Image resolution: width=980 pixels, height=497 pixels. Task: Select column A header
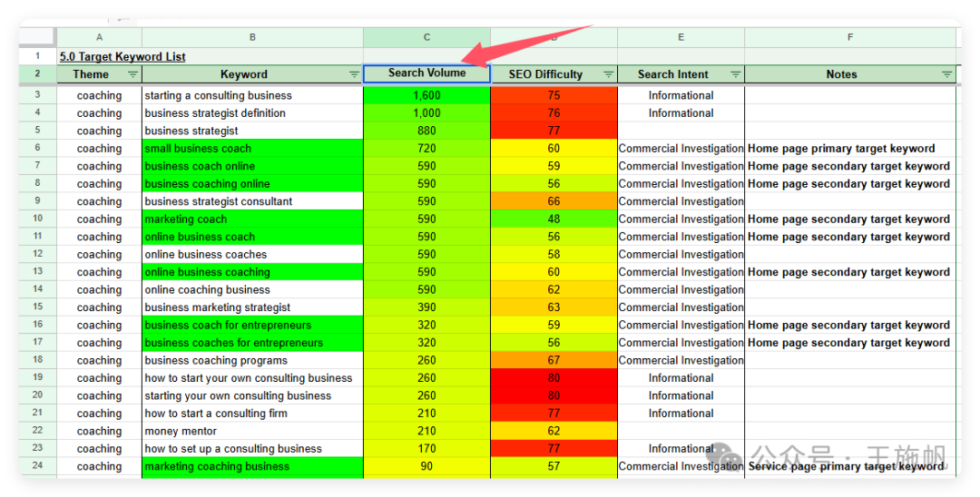[x=99, y=37]
